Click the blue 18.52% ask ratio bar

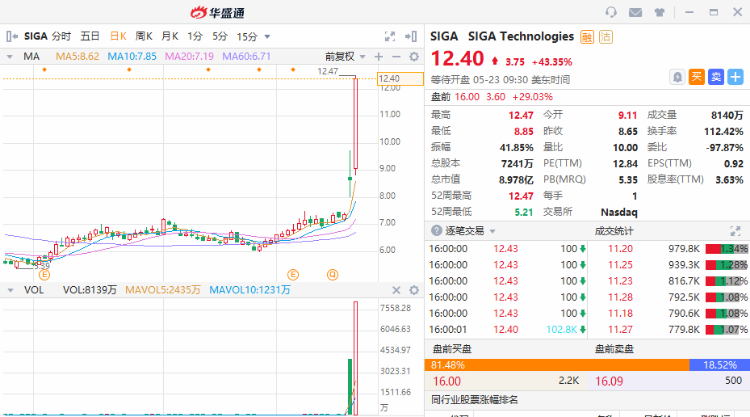[x=719, y=365]
